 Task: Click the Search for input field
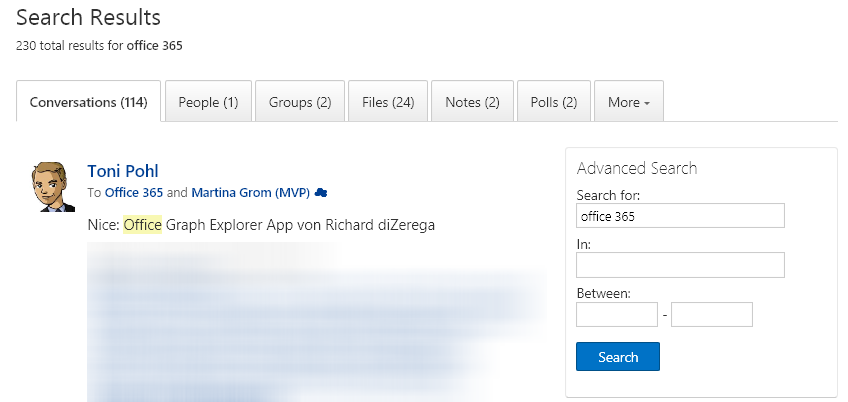tap(680, 216)
